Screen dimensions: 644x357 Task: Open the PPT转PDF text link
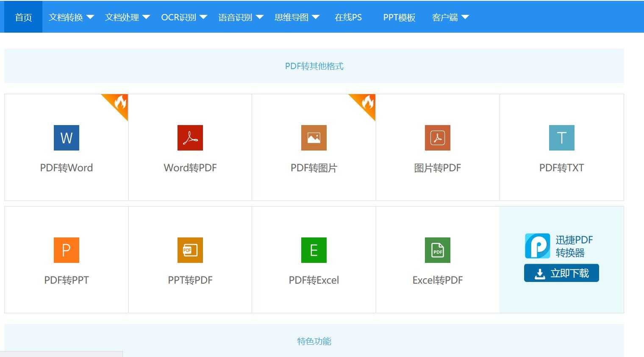coord(190,280)
